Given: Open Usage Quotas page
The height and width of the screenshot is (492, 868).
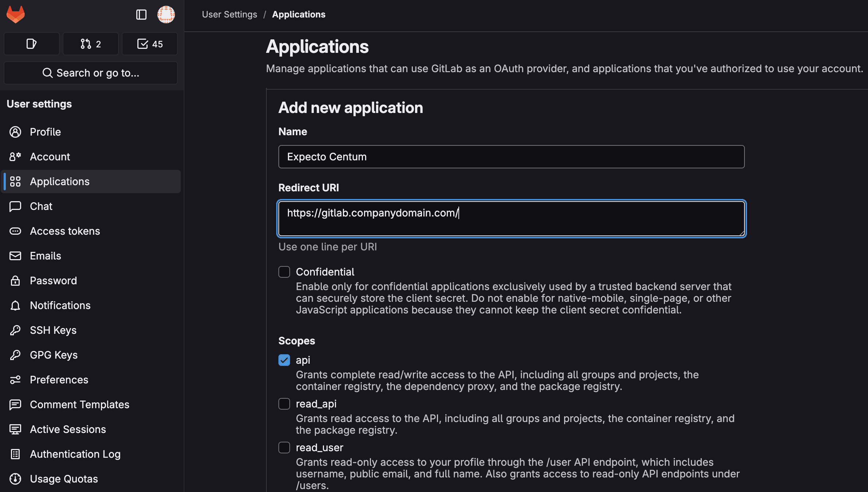Looking at the screenshot, I should [x=91, y=479].
